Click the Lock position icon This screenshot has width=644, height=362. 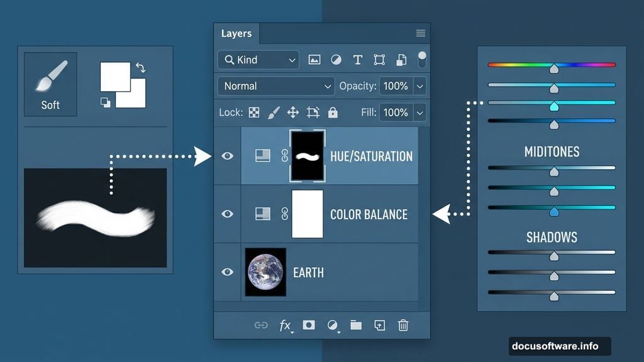tap(293, 112)
